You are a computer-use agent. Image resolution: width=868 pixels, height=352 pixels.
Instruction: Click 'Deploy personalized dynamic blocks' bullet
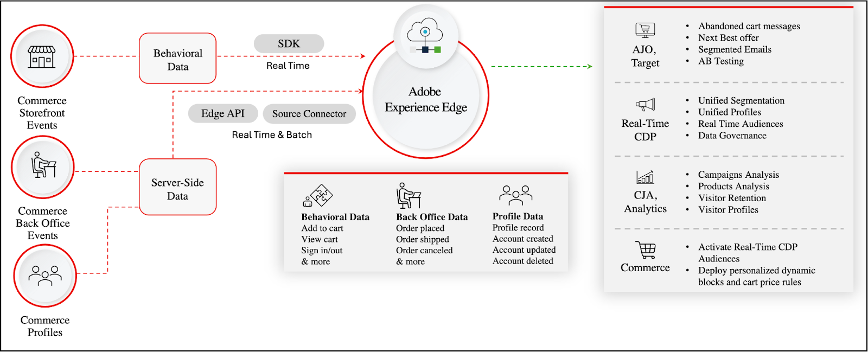tap(756, 276)
